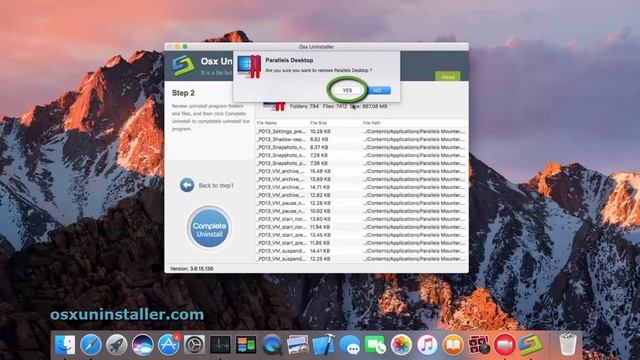Sort list by File Size column

[x=318, y=122]
